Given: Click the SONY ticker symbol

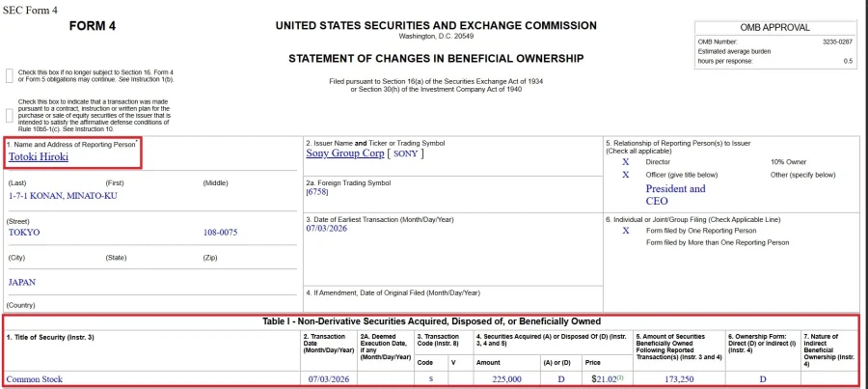Looking at the screenshot, I should point(405,154).
